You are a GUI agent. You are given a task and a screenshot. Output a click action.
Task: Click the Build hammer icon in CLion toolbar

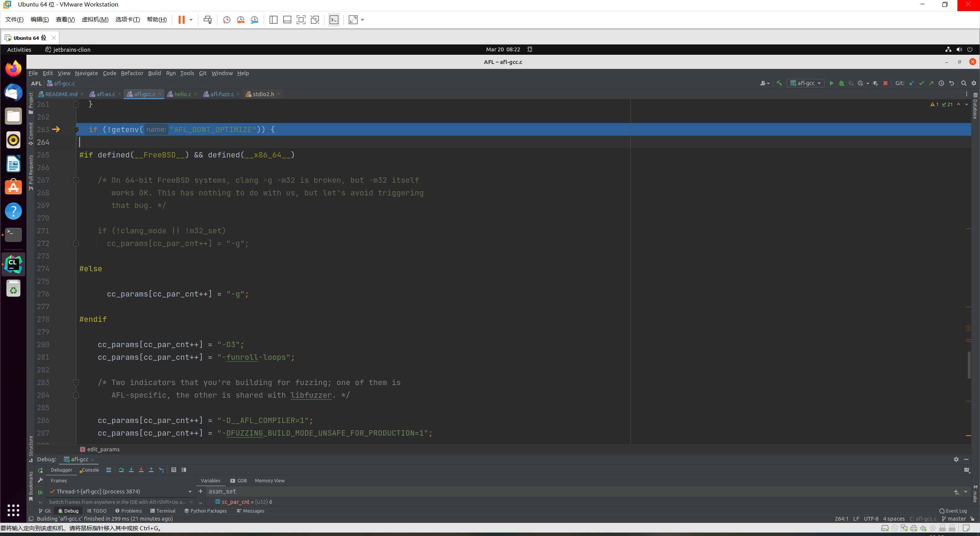pos(779,83)
